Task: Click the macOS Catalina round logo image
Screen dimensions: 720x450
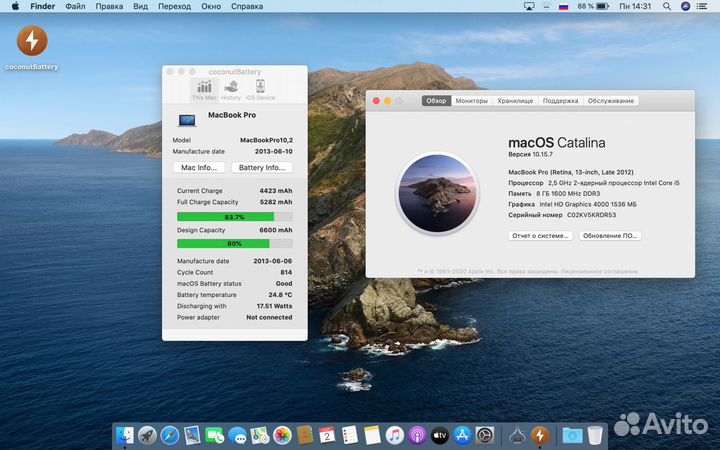Action: coord(437,193)
